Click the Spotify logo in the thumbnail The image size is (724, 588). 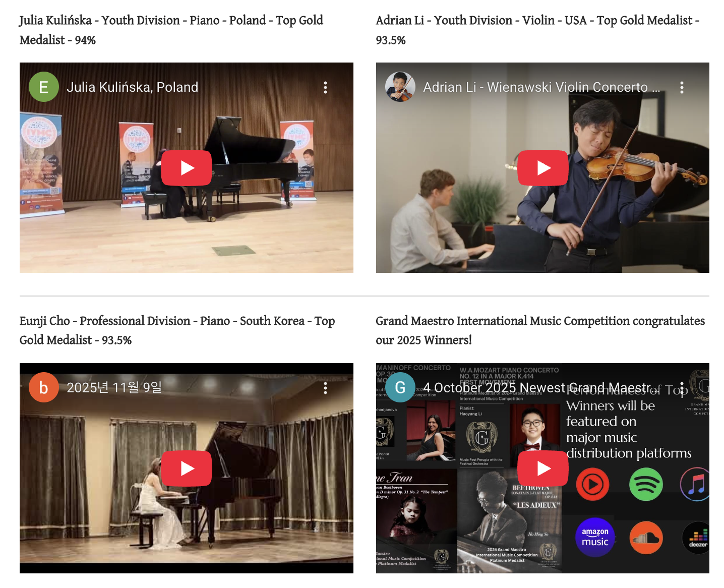(x=646, y=485)
